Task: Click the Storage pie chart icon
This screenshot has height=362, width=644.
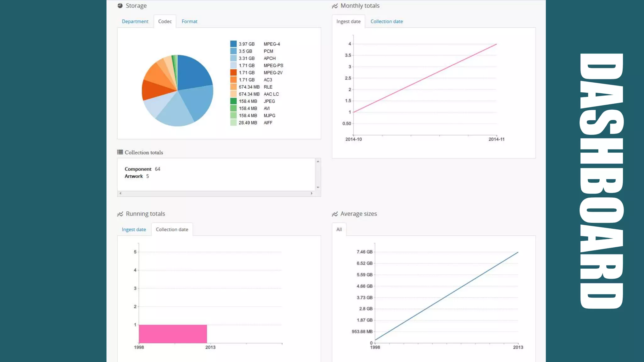Action: tap(120, 6)
